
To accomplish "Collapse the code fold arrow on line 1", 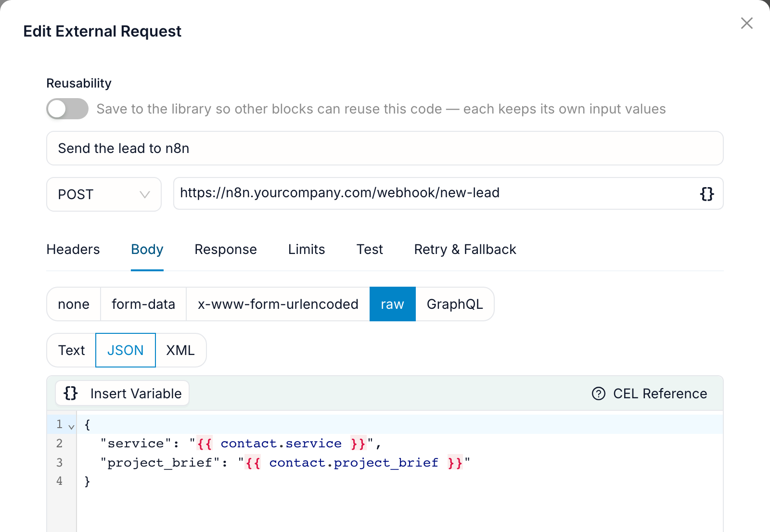I will point(72,426).
